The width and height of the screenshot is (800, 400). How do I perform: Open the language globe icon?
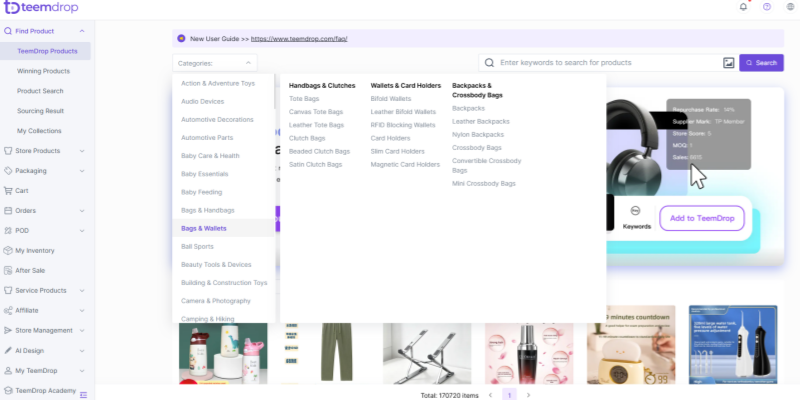coord(790,7)
